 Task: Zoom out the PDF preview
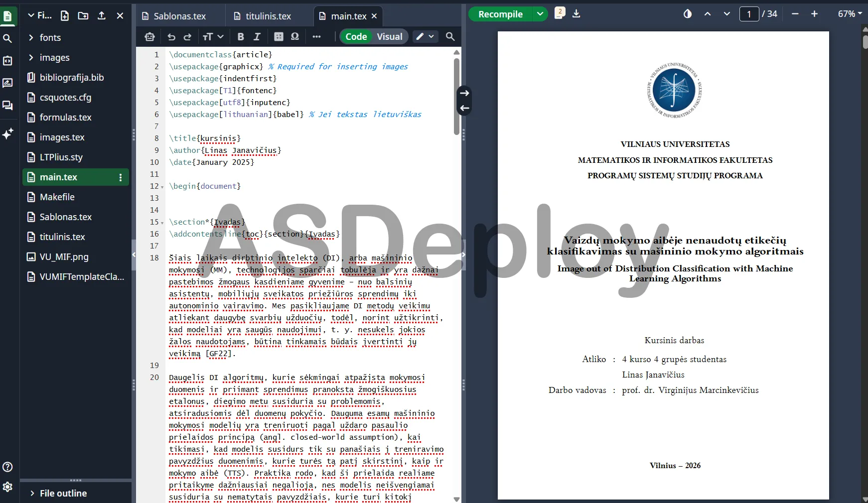795,14
